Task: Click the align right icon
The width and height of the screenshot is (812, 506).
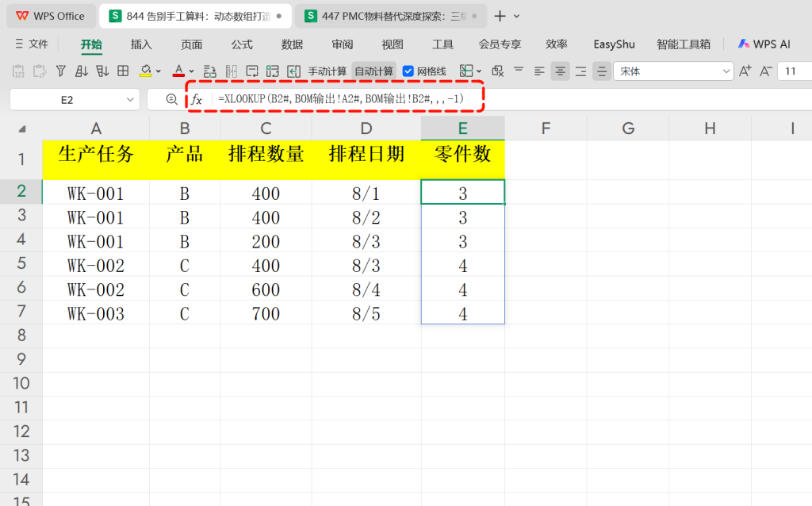Action: [581, 71]
